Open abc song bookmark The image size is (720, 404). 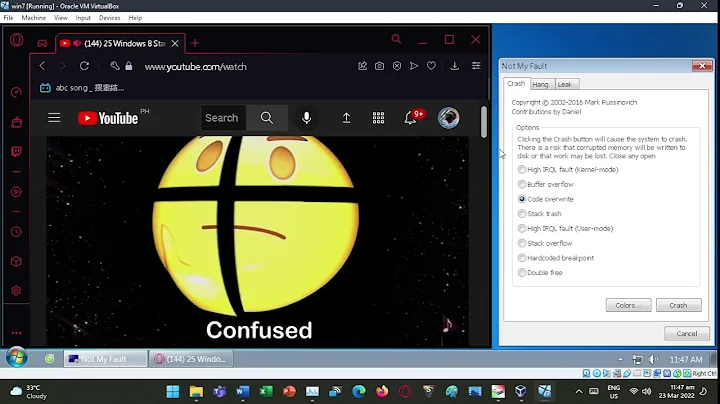82,88
